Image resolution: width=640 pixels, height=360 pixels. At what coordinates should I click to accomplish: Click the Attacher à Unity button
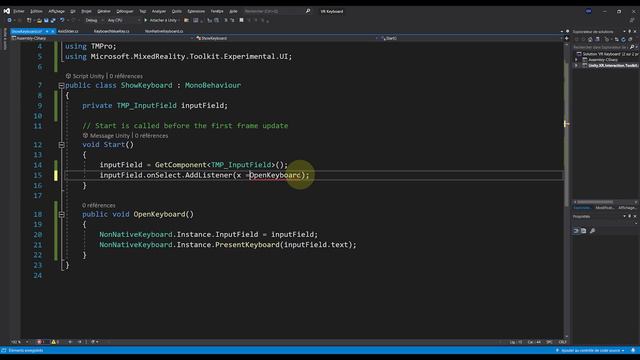pyautogui.click(x=161, y=20)
